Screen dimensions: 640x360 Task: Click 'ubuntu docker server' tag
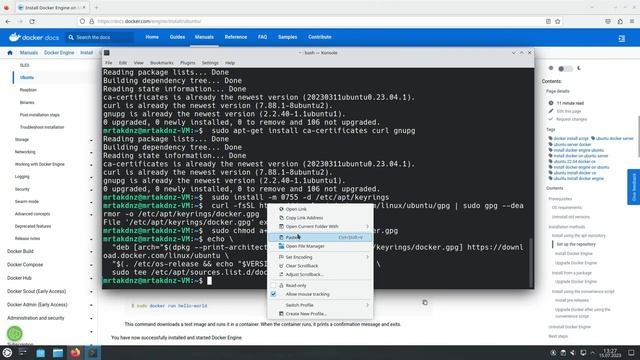point(614,138)
